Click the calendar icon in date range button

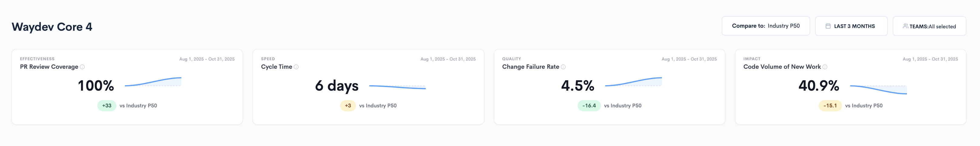(x=828, y=26)
